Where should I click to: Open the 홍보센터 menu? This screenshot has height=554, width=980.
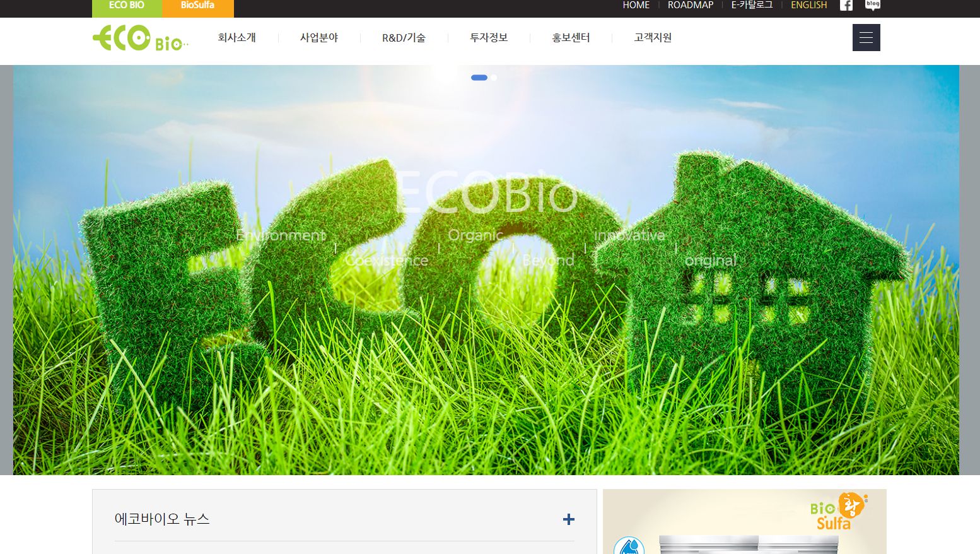(570, 38)
